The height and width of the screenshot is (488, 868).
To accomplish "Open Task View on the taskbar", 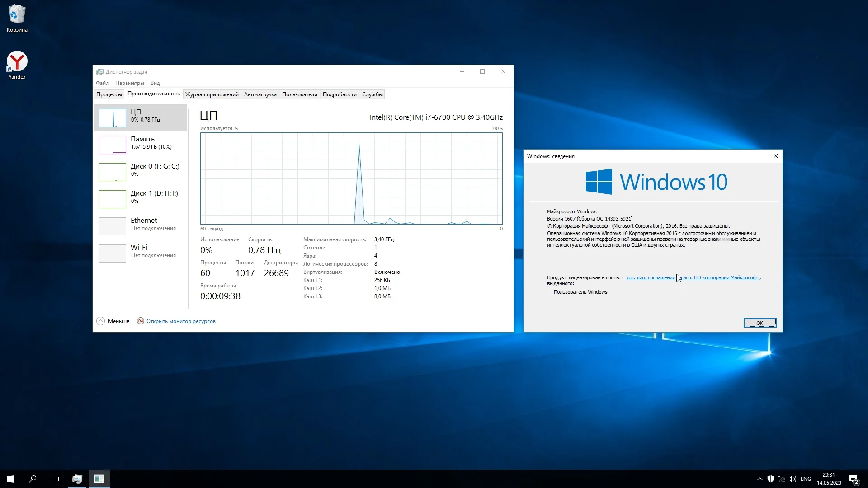I will (54, 479).
